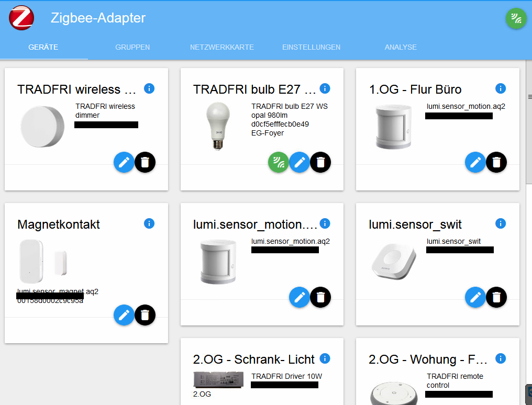532x405 pixels.
Task: Click the wireless dimmer device image
Action: (42, 127)
